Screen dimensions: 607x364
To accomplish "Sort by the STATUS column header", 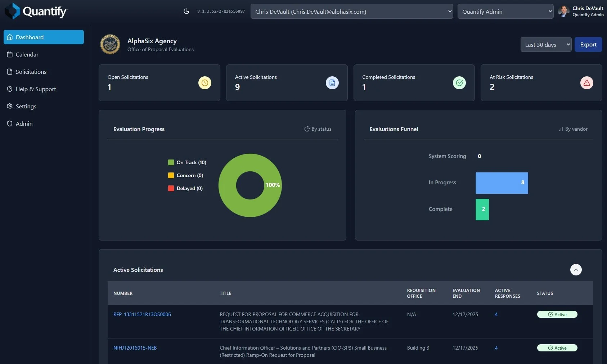I will [x=545, y=293].
